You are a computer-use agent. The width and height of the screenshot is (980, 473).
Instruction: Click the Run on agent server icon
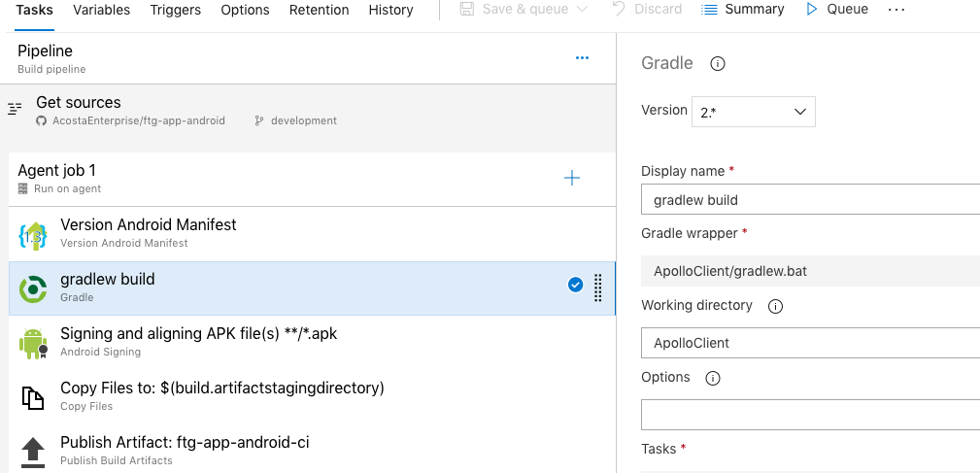point(23,188)
